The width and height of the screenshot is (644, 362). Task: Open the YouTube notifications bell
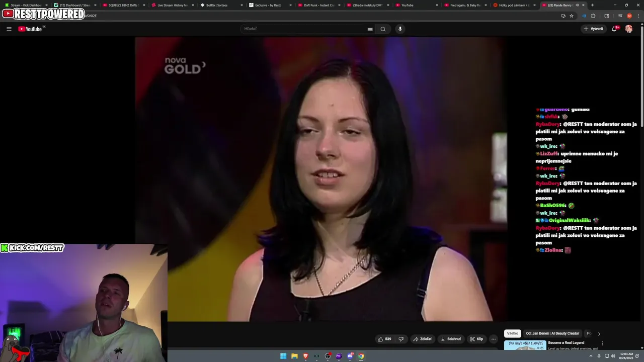(x=614, y=29)
